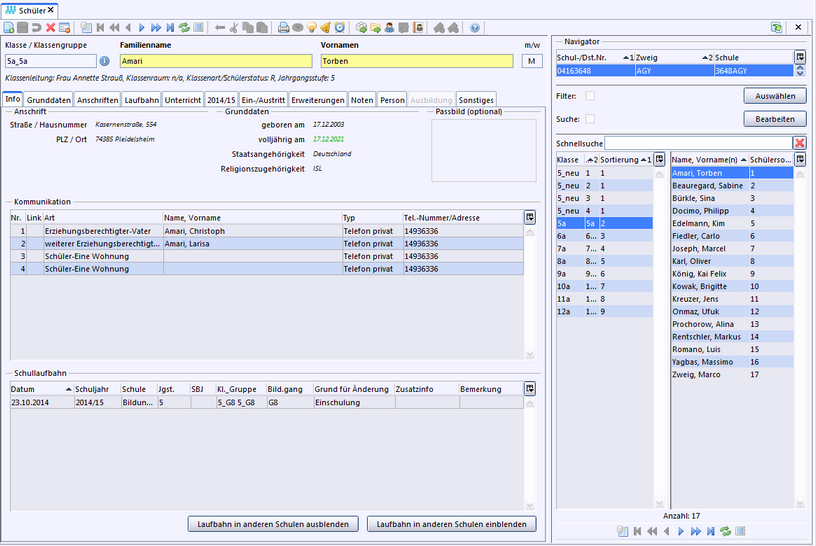Switch to the Grunddaten tab
The height and width of the screenshot is (546, 816).
coord(49,100)
